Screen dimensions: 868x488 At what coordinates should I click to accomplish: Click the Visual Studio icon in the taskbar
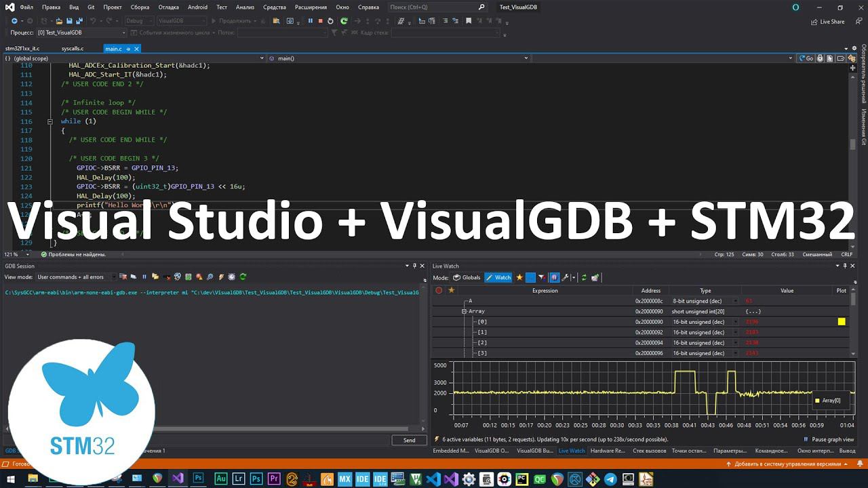(x=178, y=479)
